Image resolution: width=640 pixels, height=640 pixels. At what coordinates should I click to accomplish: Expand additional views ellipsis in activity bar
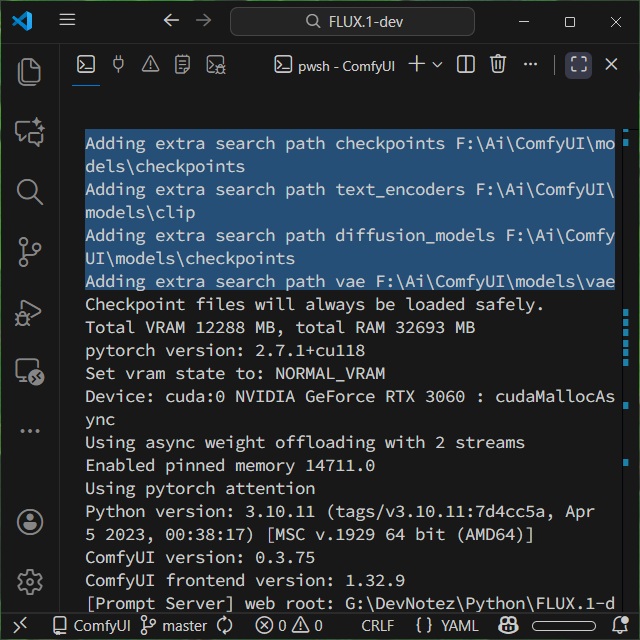[x=30, y=431]
